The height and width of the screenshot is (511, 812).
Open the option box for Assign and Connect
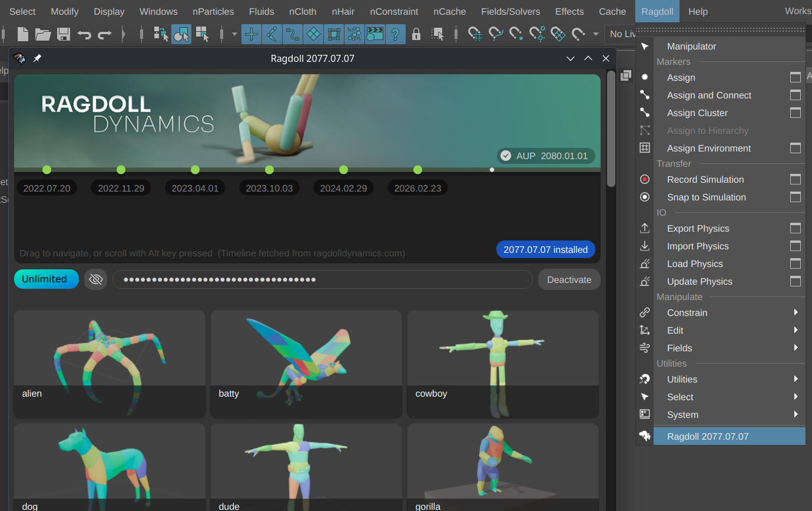click(x=796, y=95)
